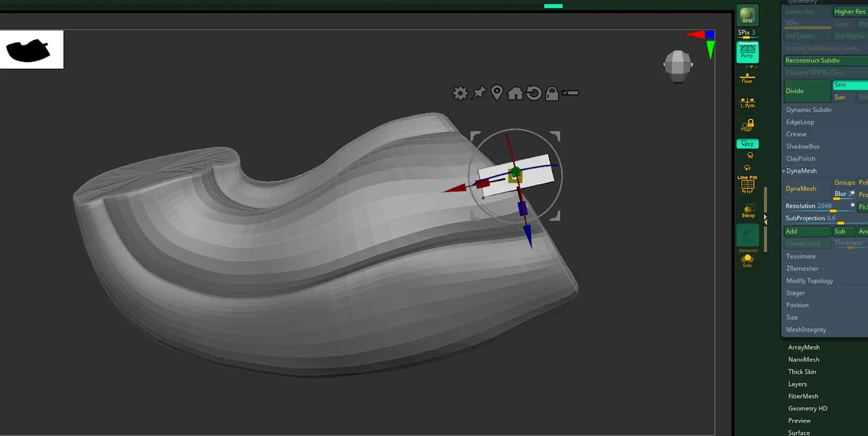The image size is (868, 436).
Task: Expand the EdgeLoop section
Action: pos(800,122)
